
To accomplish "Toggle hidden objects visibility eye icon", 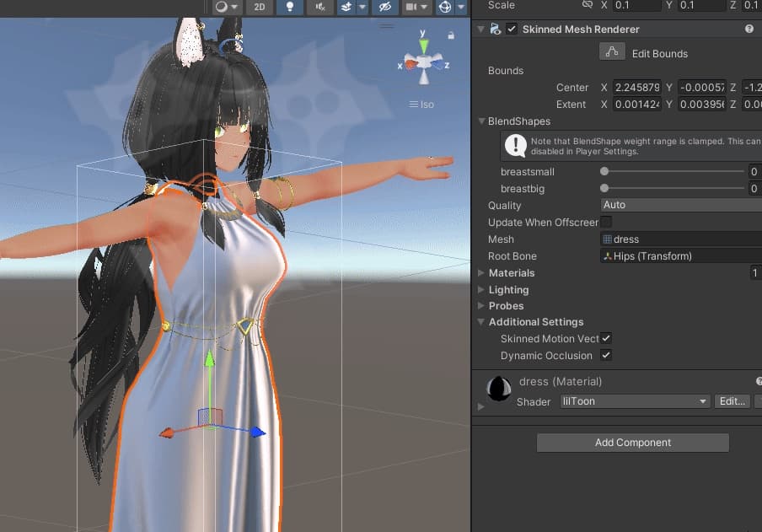I will (385, 7).
